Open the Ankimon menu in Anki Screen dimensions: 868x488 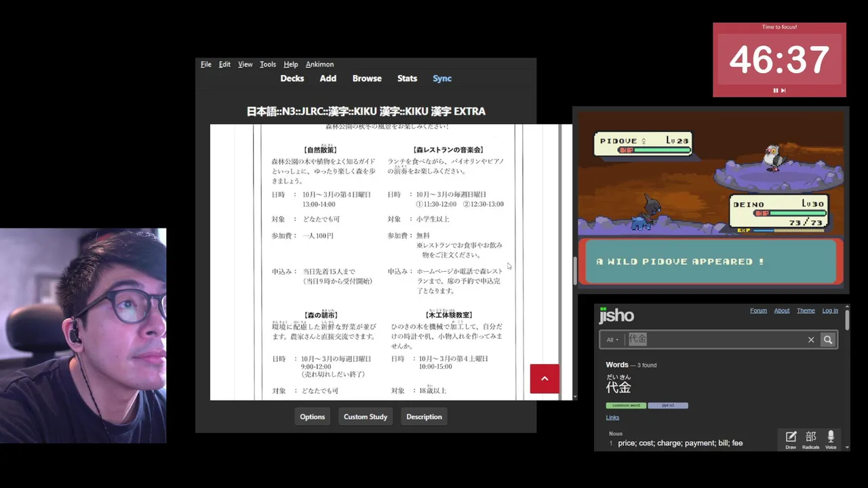pyautogui.click(x=319, y=64)
